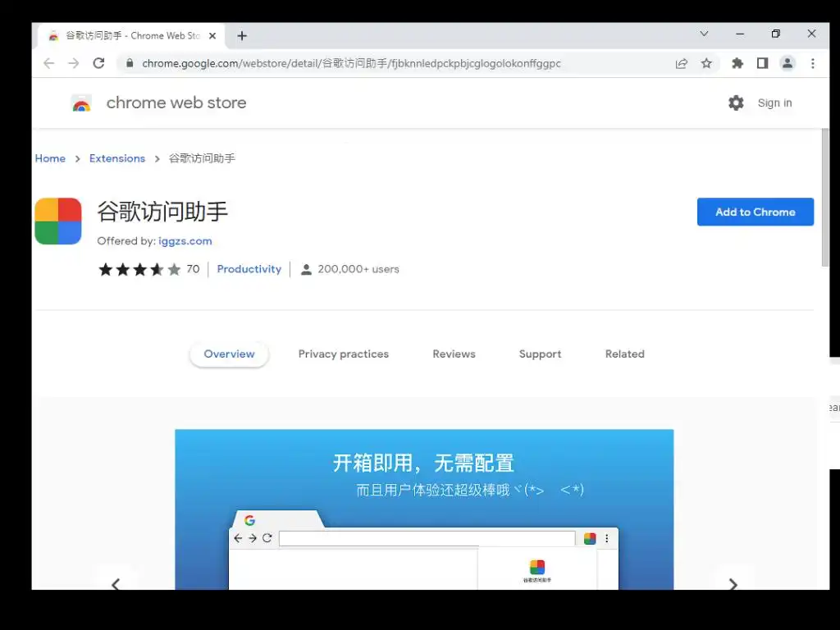Click Add to Chrome button
This screenshot has height=630, width=840.
[756, 212]
